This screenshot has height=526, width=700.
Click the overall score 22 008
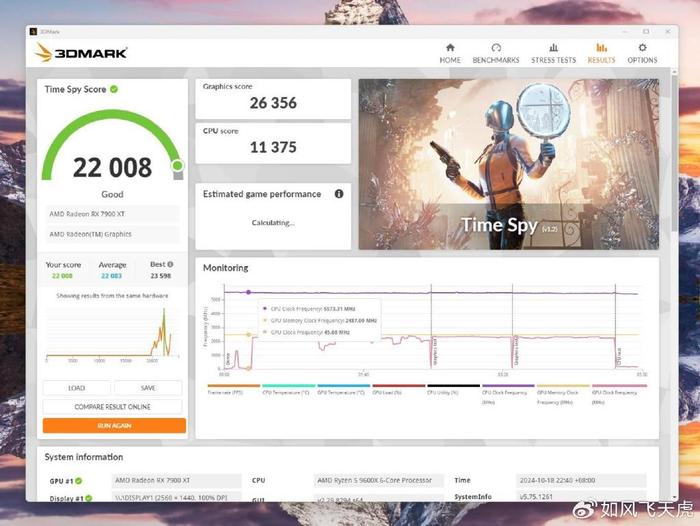pos(112,167)
